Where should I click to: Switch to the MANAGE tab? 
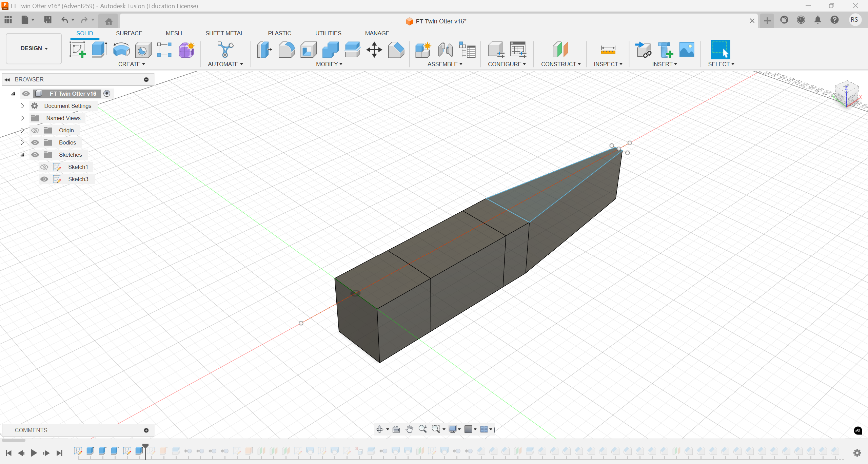pos(377,33)
